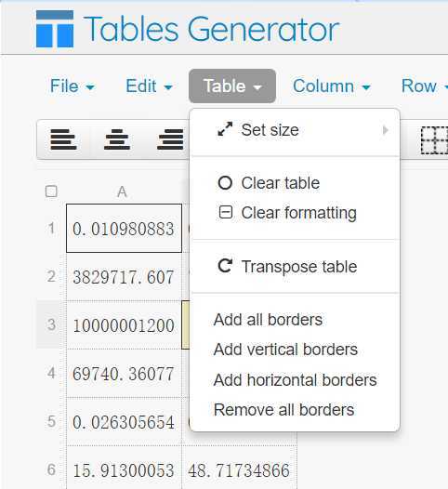
Task: Select row header 2
Action: tap(51, 276)
